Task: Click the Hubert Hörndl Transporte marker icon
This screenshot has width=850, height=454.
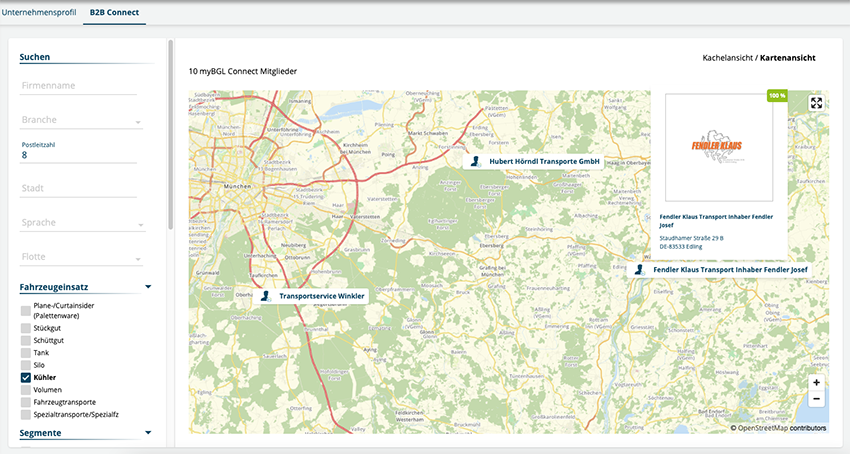Action: 475,161
